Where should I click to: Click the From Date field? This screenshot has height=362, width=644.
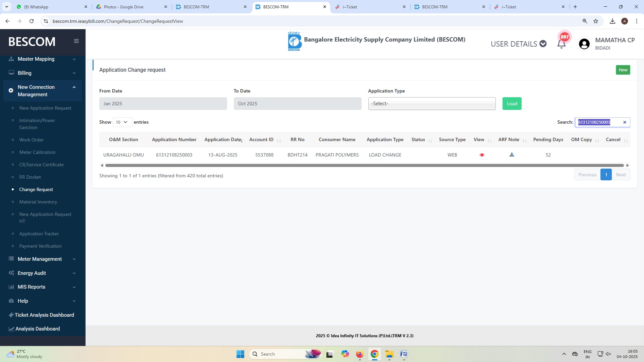(x=163, y=104)
